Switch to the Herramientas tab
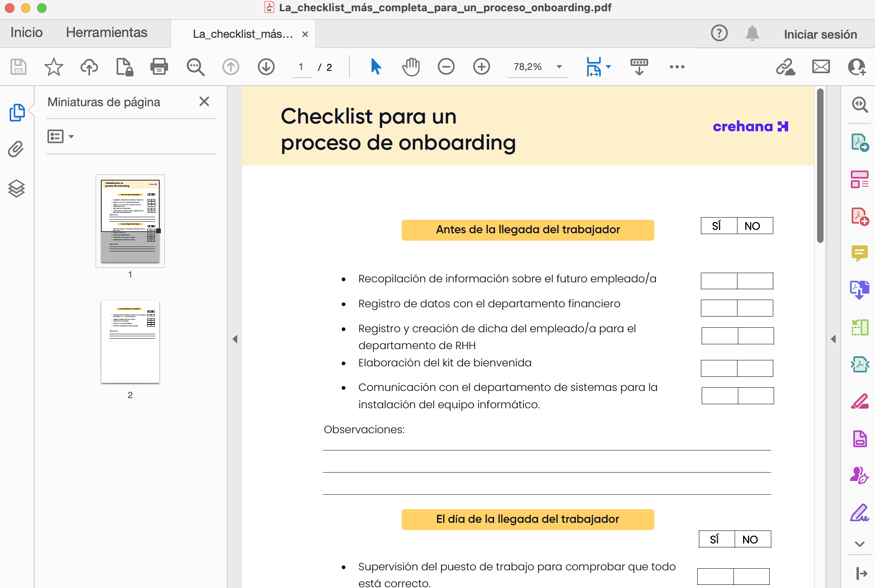 coord(107,33)
